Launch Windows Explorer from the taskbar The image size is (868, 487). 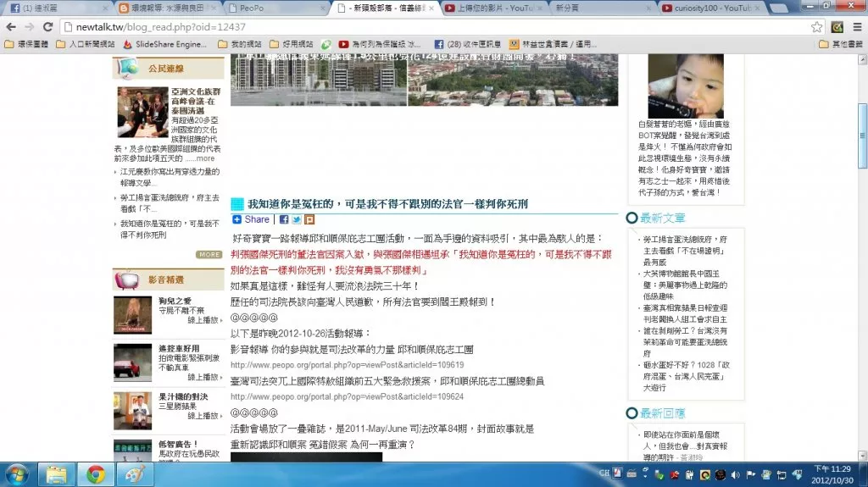58,473
